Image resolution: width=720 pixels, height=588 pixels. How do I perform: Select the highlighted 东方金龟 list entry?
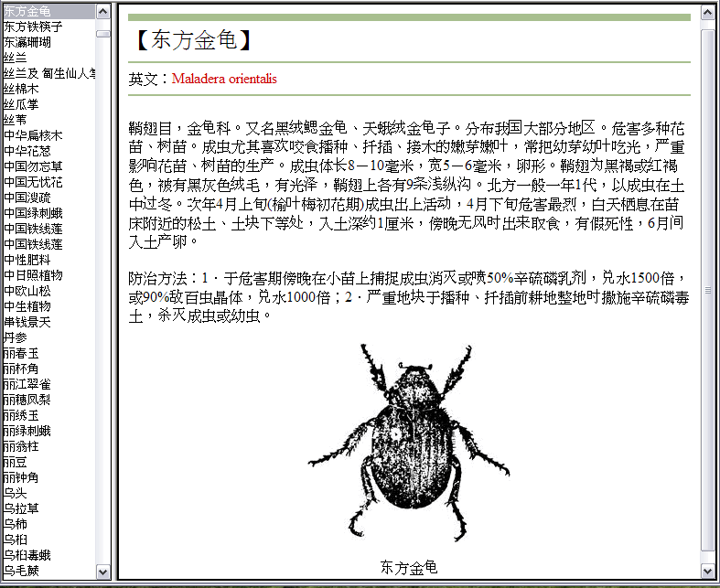[x=48, y=11]
